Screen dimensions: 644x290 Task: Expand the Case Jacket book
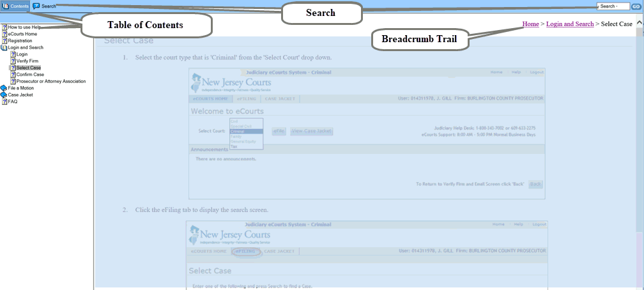coord(4,95)
